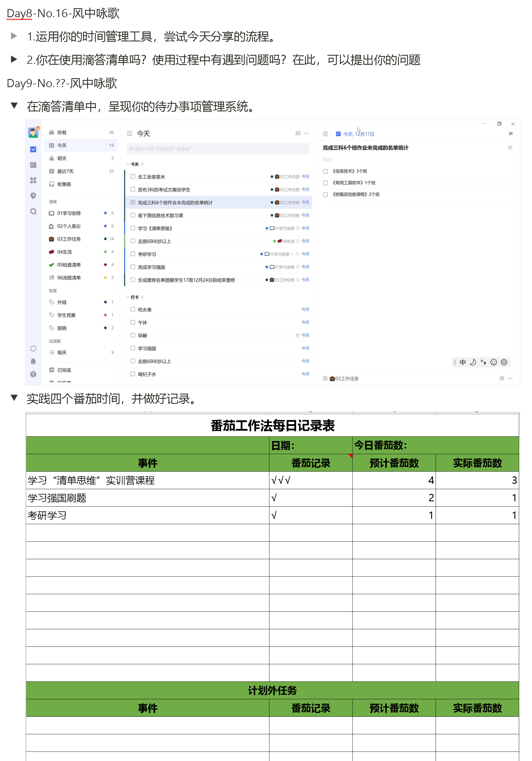Check off 发布3科的考试方案给学生

pos(133,190)
